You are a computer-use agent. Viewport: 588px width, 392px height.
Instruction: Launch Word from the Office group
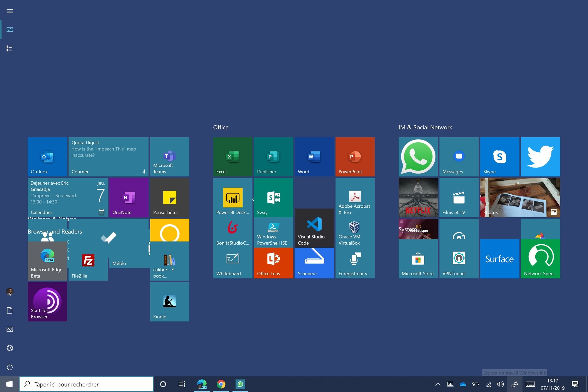[314, 157]
